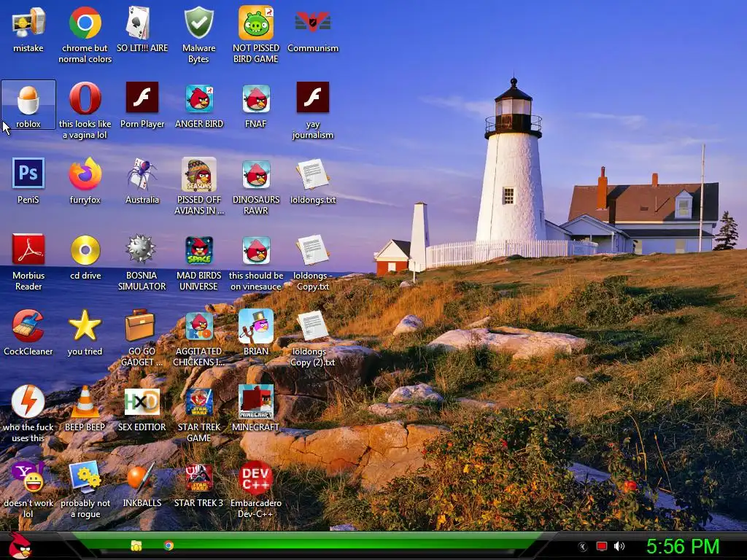The width and height of the screenshot is (747, 560).
Task: Launch the 'INKBALLS' desktop icon
Action: (x=141, y=477)
